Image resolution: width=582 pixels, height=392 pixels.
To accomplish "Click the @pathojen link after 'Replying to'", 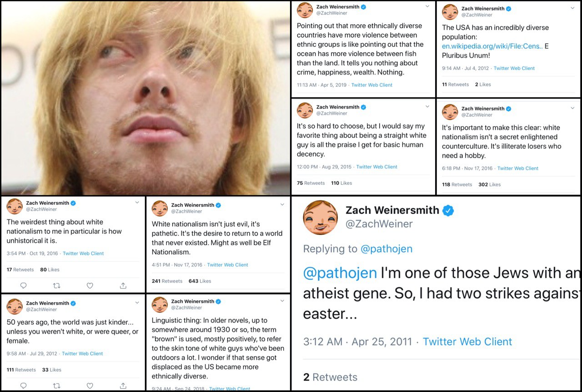I will pos(386,249).
